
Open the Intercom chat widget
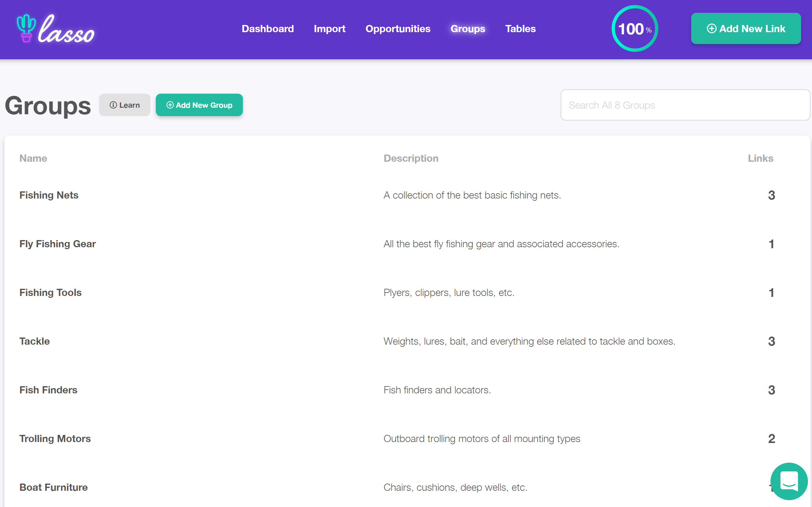pos(789,481)
